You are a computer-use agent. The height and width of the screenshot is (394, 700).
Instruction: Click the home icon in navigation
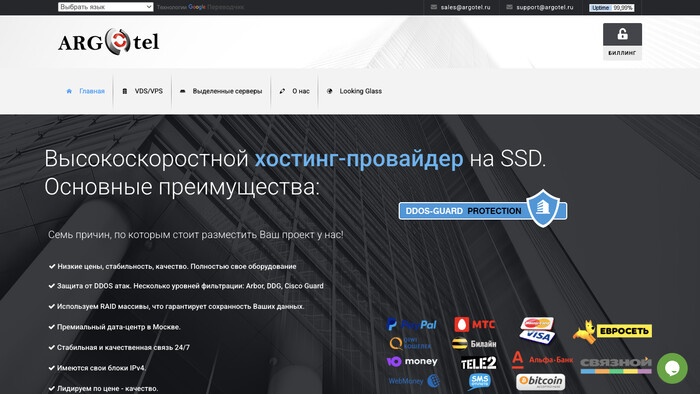69,91
